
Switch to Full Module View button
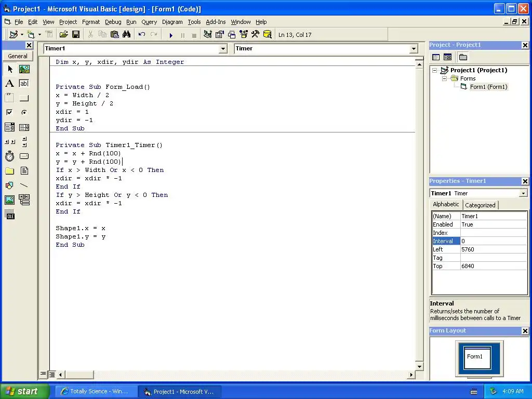click(x=51, y=374)
